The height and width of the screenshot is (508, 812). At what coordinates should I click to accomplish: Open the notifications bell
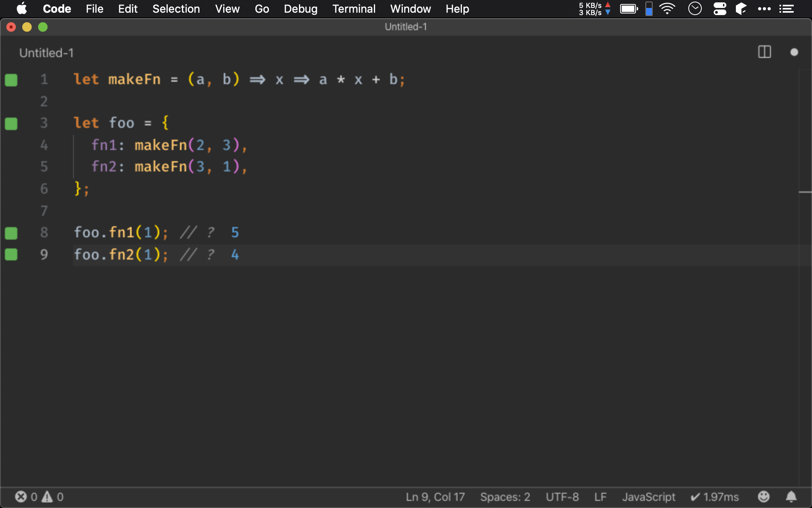pos(791,496)
